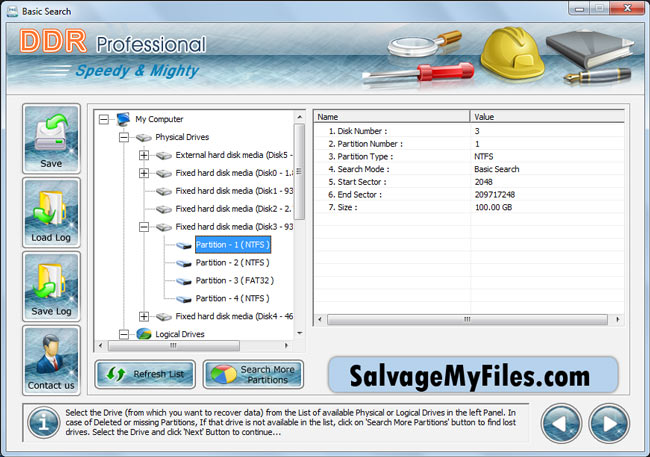Click the blue info icon

click(x=44, y=423)
